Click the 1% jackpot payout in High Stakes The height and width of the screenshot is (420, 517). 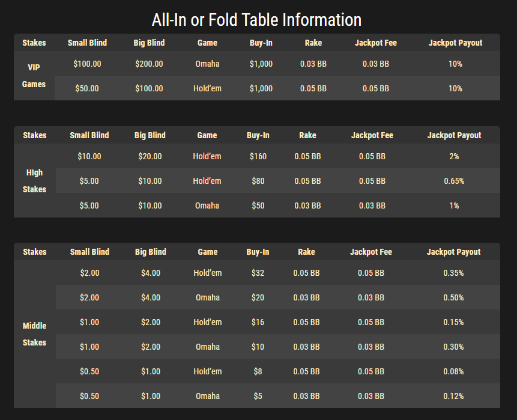click(454, 205)
